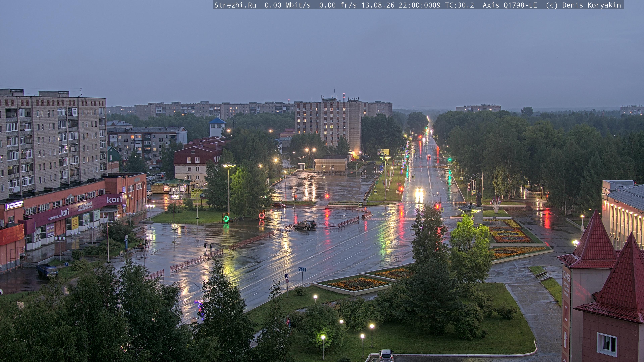Image resolution: width=644 pixels, height=362 pixels.
Task: Click the timestamp 22:00:0009
Action: 419,5
